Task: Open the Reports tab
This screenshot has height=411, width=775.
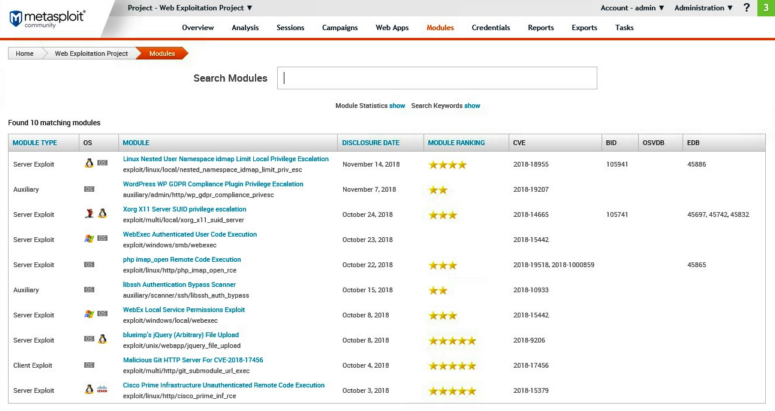Action: (x=541, y=28)
